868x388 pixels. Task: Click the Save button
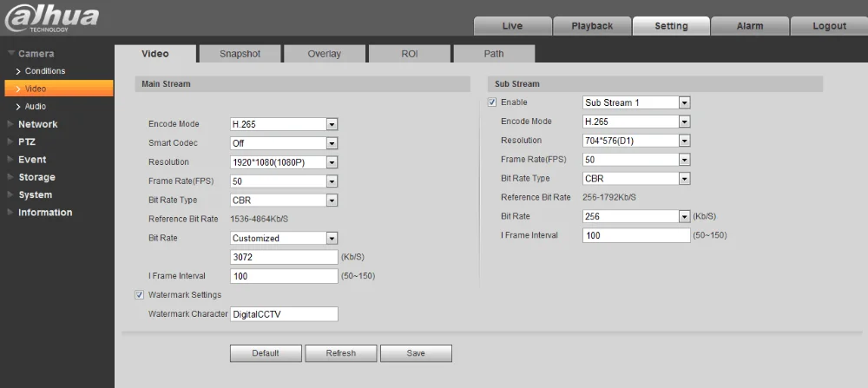pyautogui.click(x=416, y=353)
